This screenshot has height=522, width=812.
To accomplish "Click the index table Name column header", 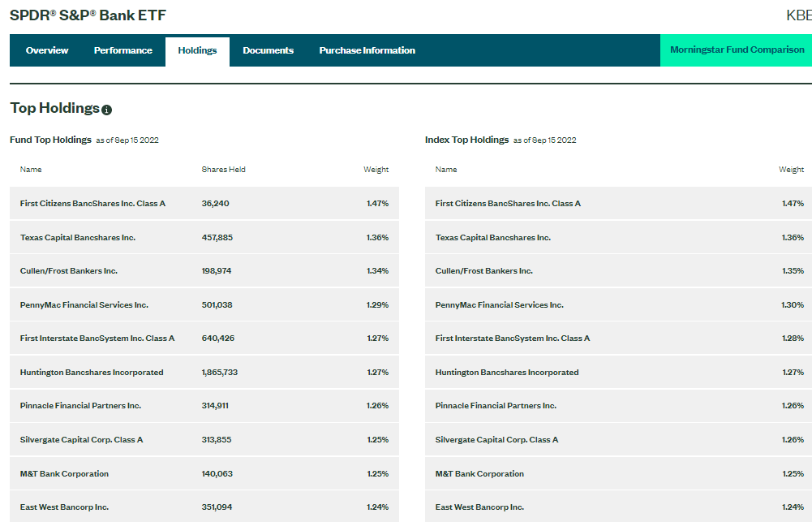I will point(446,170).
